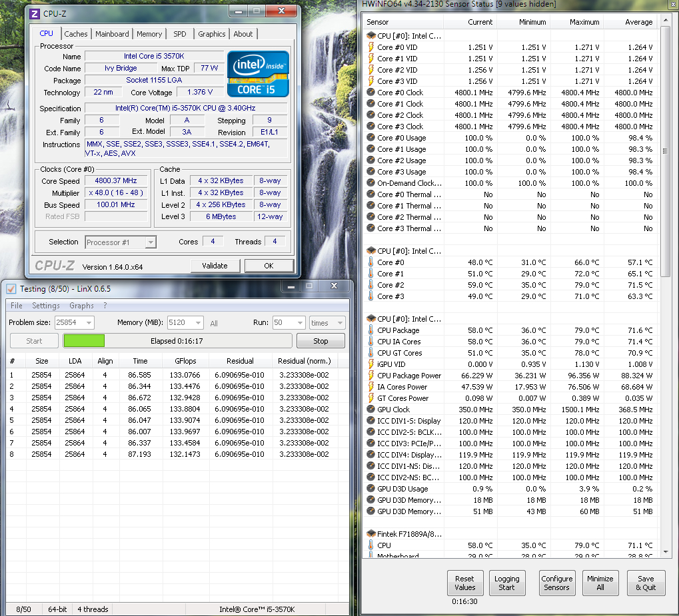Click the Core #0 Clock sensor icon
This screenshot has height=616, width=679.
click(370, 92)
